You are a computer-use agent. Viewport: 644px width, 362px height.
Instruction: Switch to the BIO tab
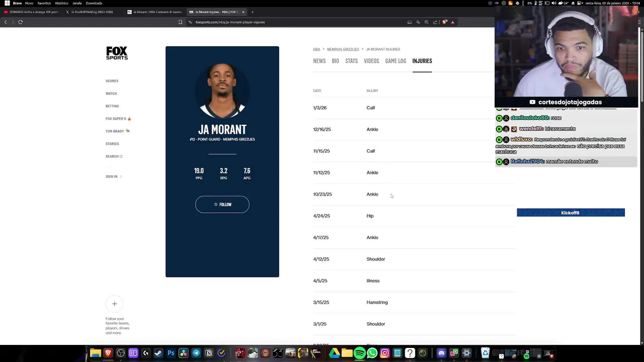pyautogui.click(x=336, y=61)
